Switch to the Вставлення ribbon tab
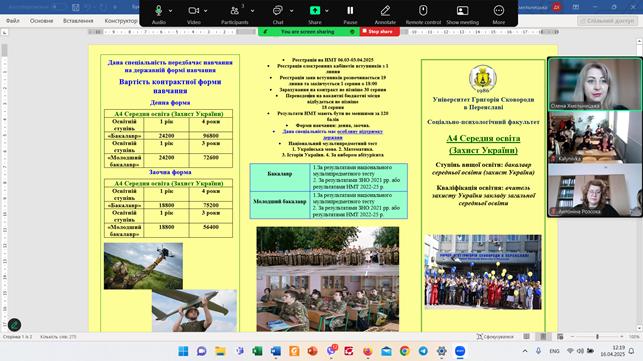 click(78, 21)
